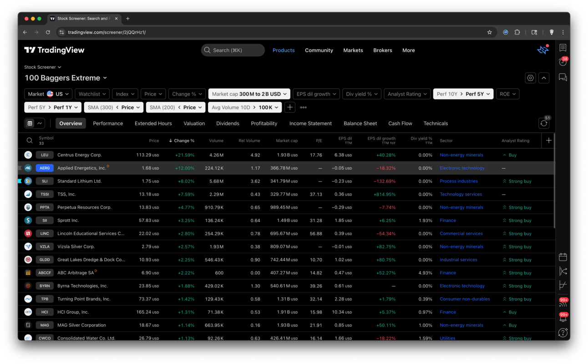Open the more filter options ellipsis
This screenshot has width=588, height=364.
304,107
